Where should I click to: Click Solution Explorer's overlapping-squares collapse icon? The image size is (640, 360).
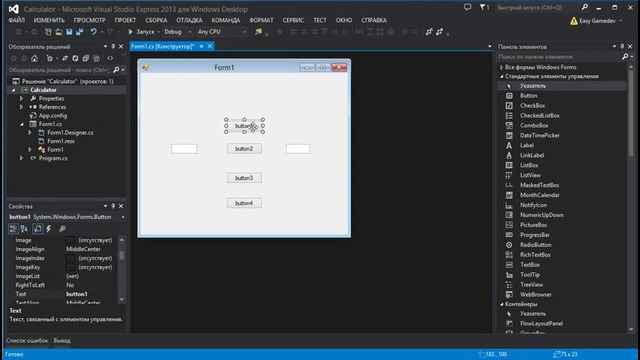click(86, 58)
